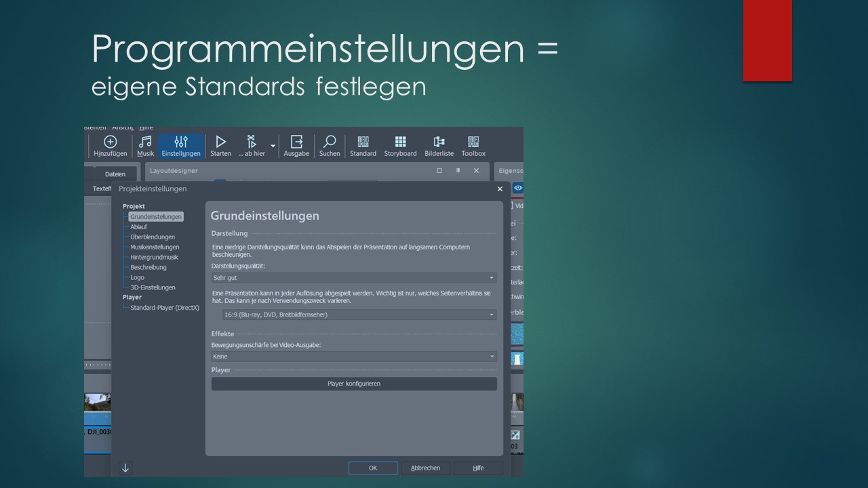868x488 pixels.
Task: Select Beschreibung in the settings tree
Action: pos(148,268)
